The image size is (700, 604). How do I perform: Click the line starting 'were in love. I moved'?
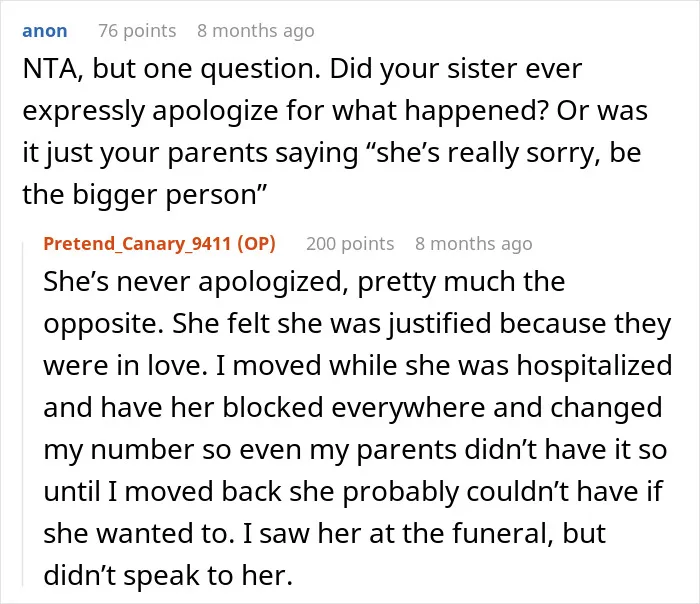tap(358, 366)
